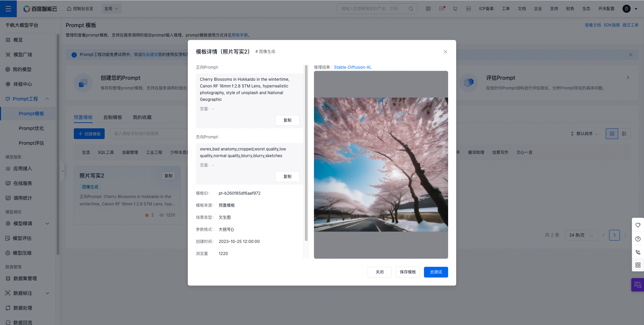Click 去测试 button

click(436, 272)
